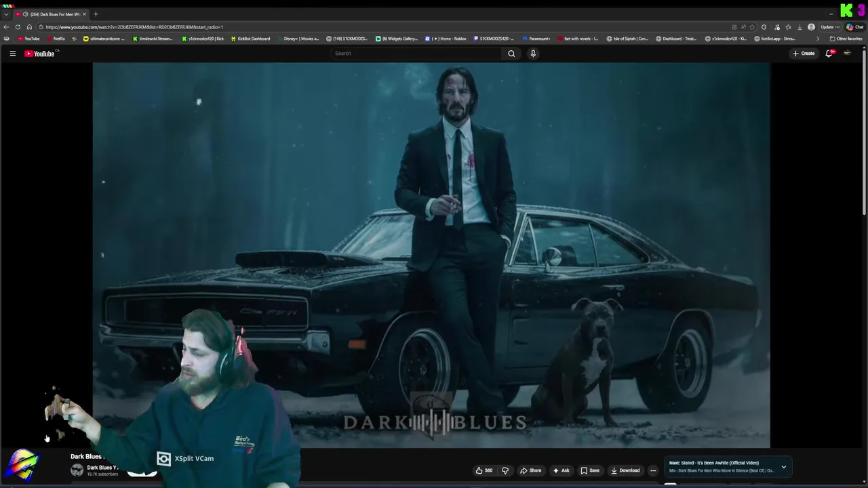Click the Update browser menu button

[830, 27]
